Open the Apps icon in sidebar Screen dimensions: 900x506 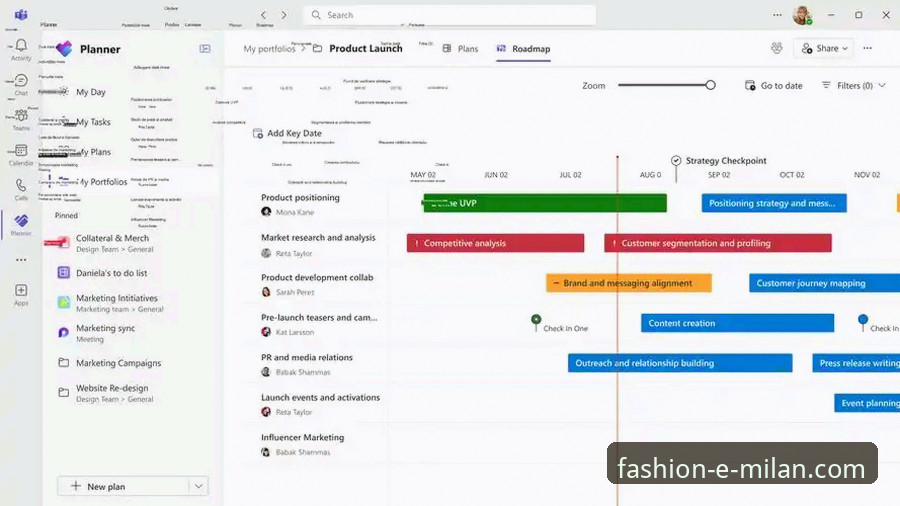tap(21, 291)
